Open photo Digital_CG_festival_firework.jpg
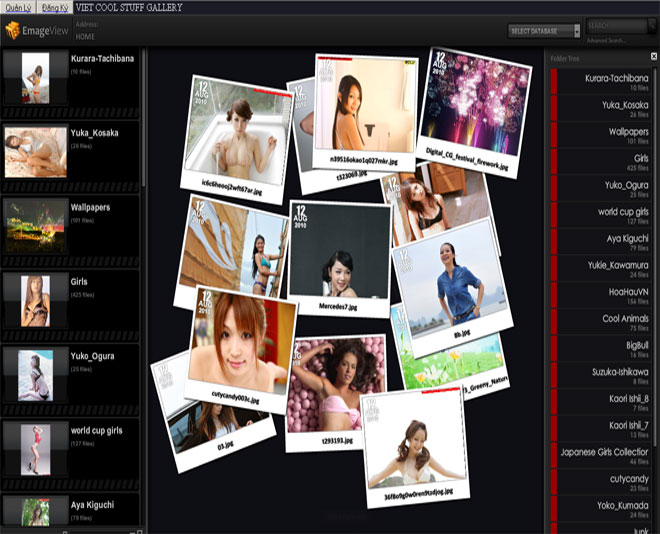The width and height of the screenshot is (660, 534). pyautogui.click(x=475, y=112)
